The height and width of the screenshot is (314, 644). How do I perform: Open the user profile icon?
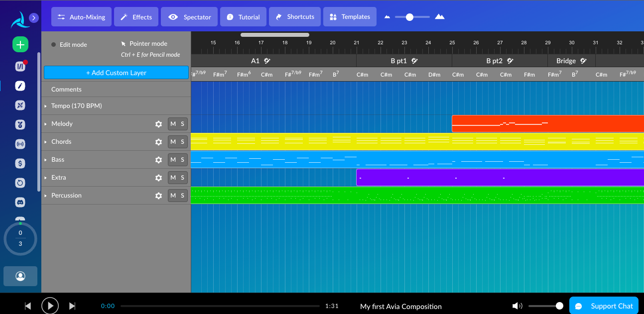20,276
